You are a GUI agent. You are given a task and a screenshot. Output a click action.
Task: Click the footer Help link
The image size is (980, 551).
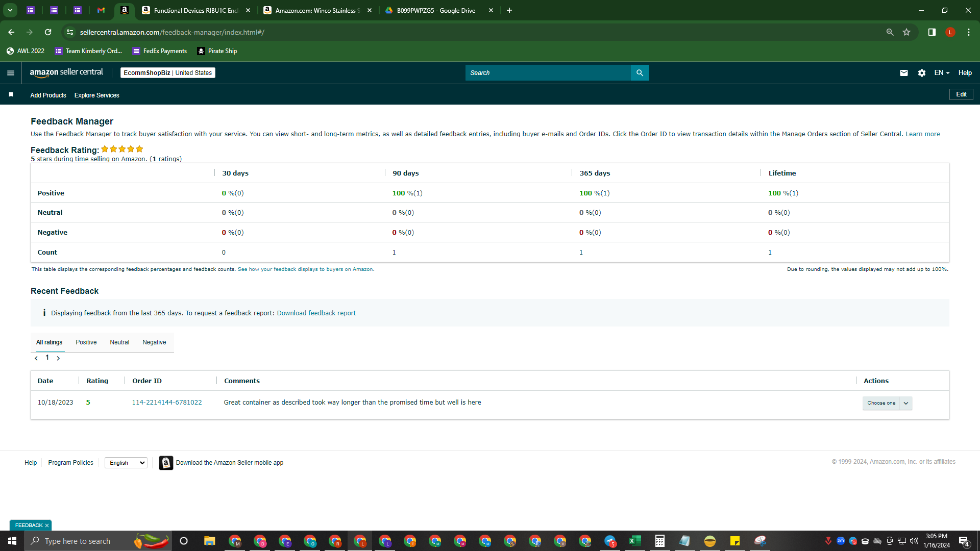click(x=31, y=463)
